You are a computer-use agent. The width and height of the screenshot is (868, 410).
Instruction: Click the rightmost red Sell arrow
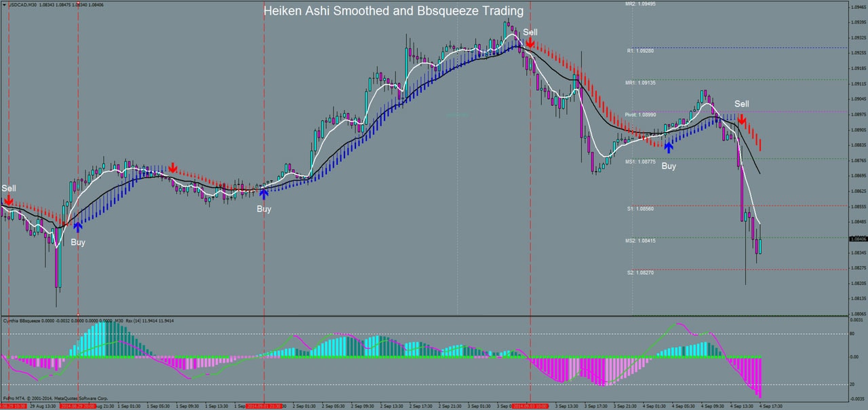tap(742, 119)
